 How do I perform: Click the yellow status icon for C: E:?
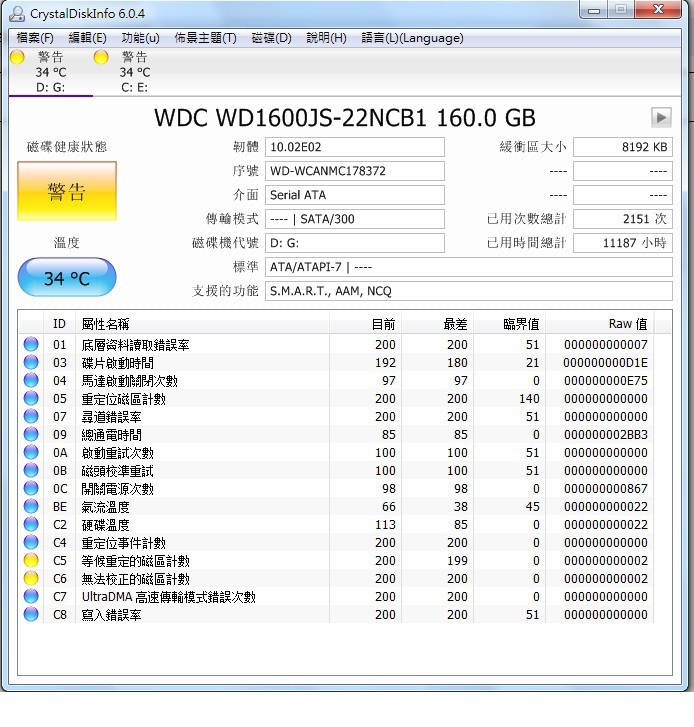click(x=101, y=57)
